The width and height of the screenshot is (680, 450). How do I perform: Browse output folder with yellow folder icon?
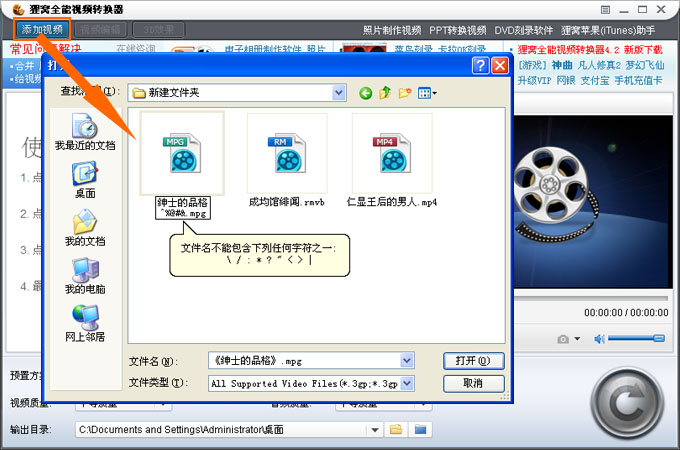[396, 430]
